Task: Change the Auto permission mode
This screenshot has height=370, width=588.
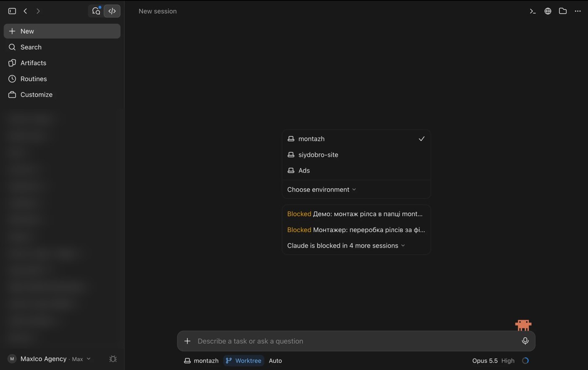Action: point(276,361)
